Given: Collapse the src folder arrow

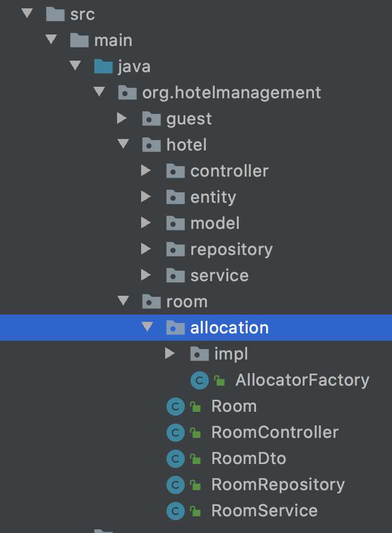Looking at the screenshot, I should (27, 13).
